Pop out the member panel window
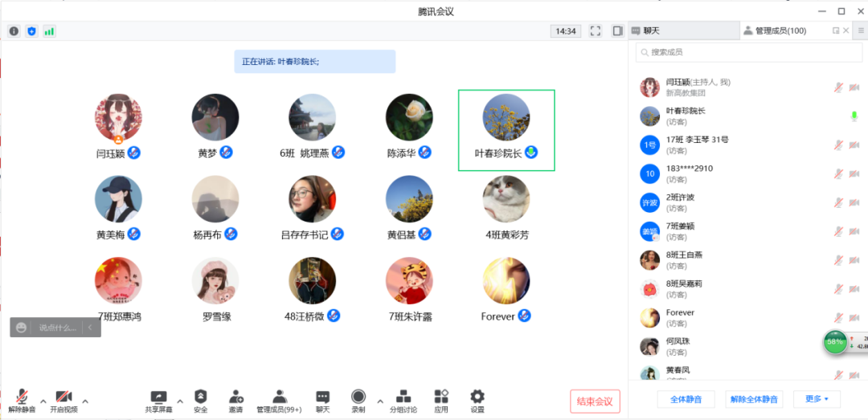Image resolution: width=868 pixels, height=420 pixels. tap(836, 31)
